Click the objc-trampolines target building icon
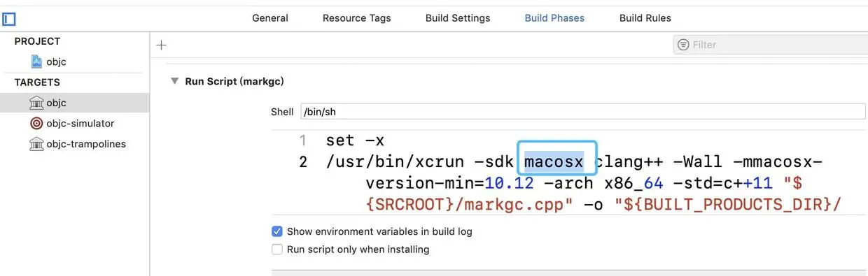The height and width of the screenshot is (276, 868). tap(36, 144)
